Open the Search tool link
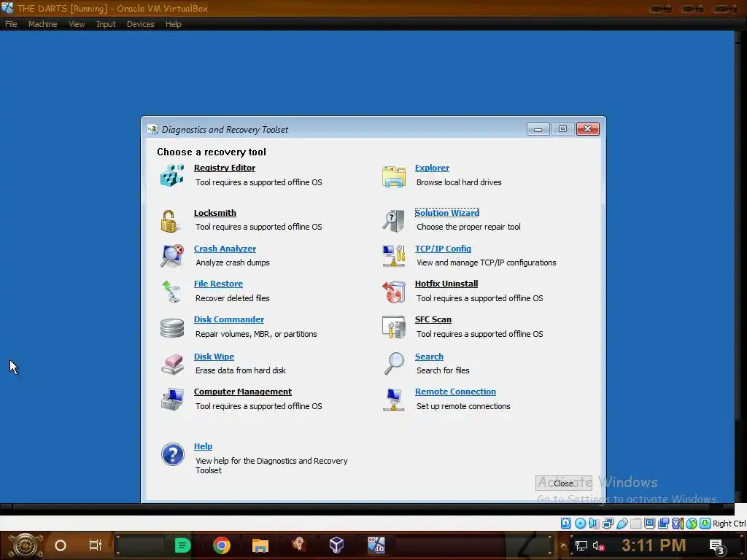This screenshot has height=560, width=747. (429, 357)
